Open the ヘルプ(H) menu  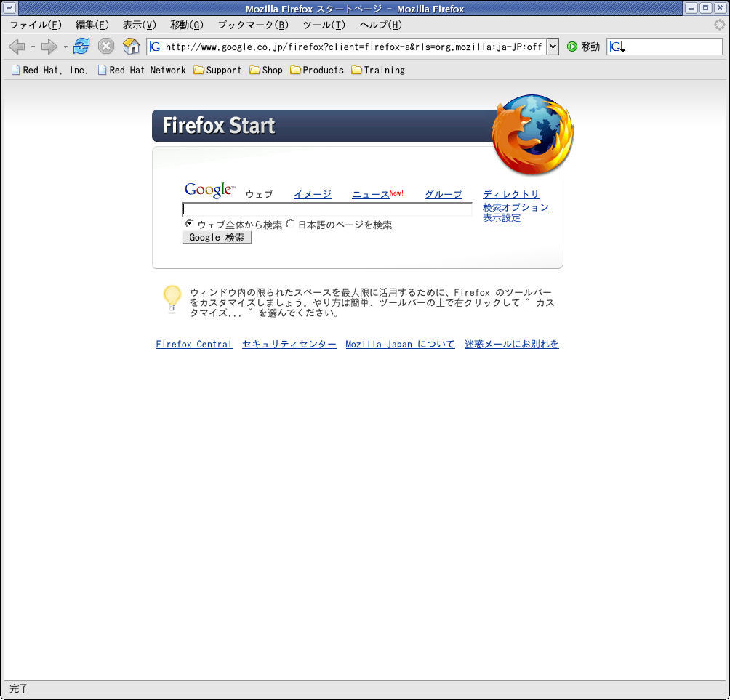click(x=380, y=25)
